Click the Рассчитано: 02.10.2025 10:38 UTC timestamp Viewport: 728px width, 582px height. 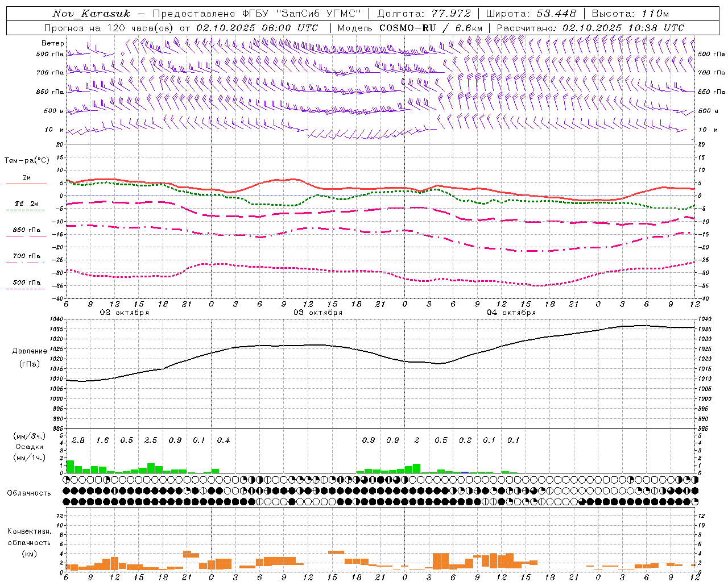pyautogui.click(x=590, y=28)
